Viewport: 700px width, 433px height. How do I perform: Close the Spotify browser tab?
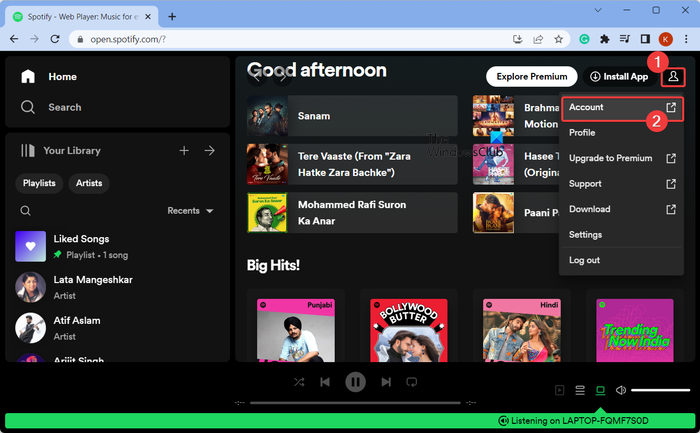coord(148,17)
